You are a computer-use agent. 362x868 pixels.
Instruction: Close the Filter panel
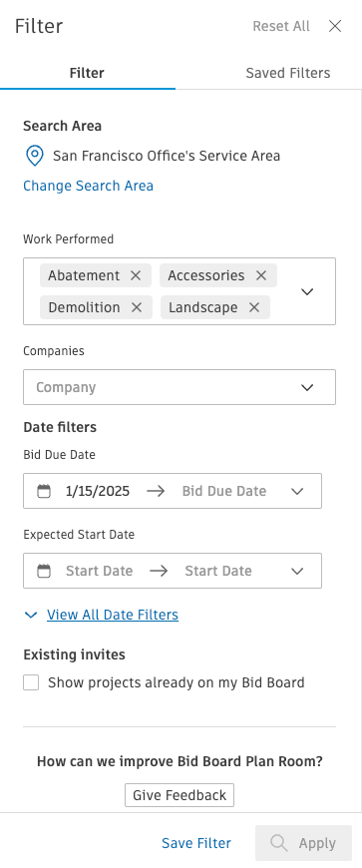pos(335,26)
